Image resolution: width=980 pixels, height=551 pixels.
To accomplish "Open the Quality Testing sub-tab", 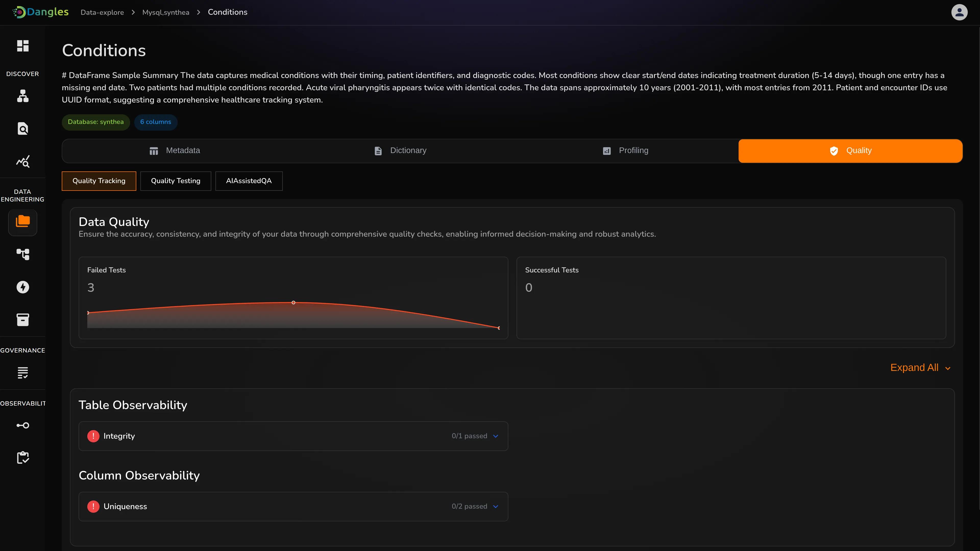I will coord(175,181).
